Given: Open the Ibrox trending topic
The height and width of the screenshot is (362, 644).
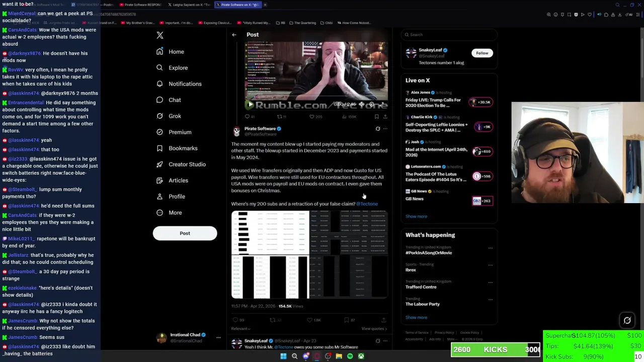Looking at the screenshot, I should [x=411, y=270].
